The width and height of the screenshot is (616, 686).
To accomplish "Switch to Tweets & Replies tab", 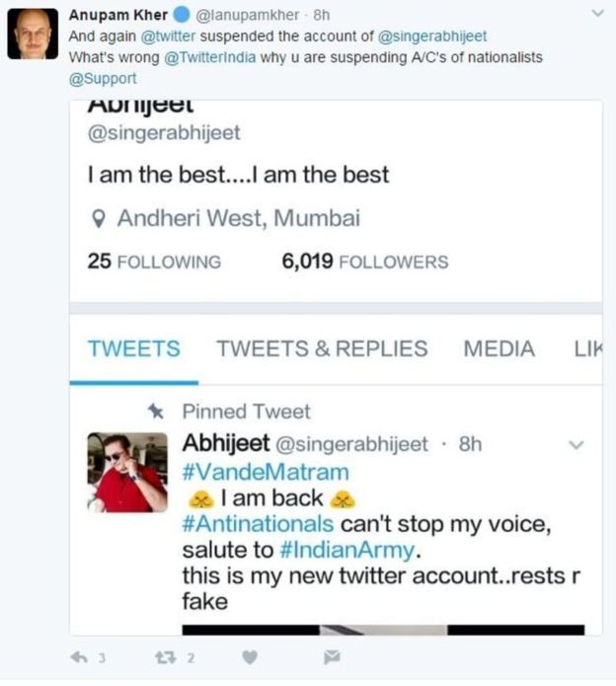I will pyautogui.click(x=322, y=348).
